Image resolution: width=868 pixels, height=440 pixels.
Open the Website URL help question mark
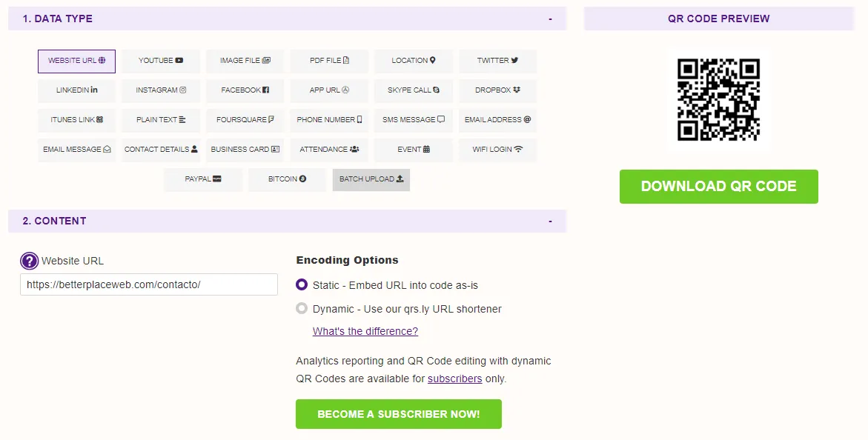click(30, 261)
